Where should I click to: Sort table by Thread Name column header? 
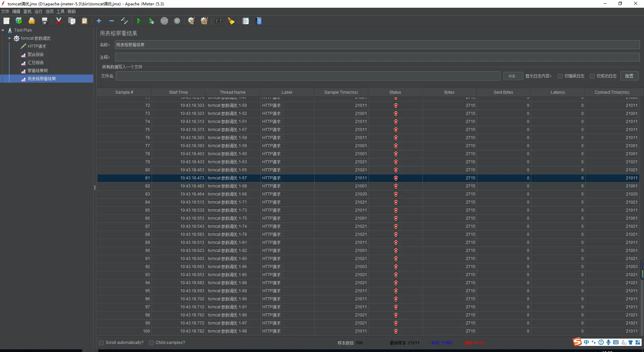[233, 92]
